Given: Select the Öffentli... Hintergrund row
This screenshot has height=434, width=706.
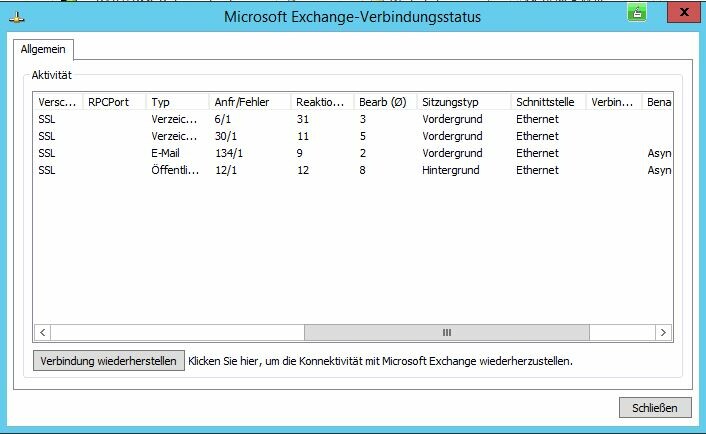Looking at the screenshot, I should [353, 170].
